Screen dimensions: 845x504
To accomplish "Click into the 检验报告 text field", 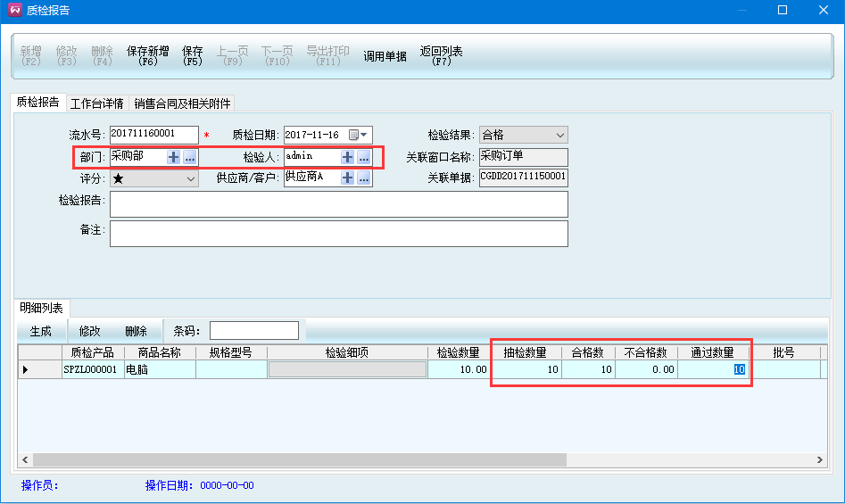I will pyautogui.click(x=338, y=204).
